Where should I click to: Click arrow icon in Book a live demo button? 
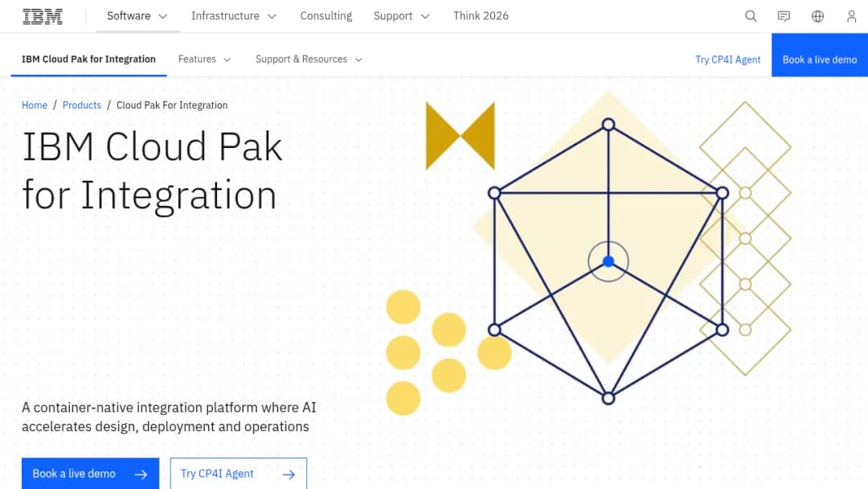[141, 475]
